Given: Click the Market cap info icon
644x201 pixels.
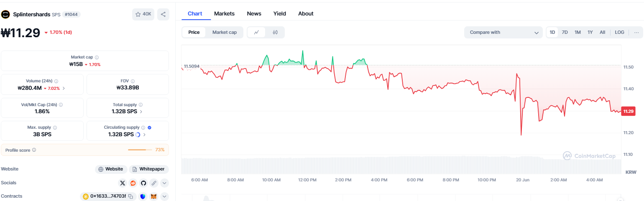Looking at the screenshot, I should coord(97,57).
